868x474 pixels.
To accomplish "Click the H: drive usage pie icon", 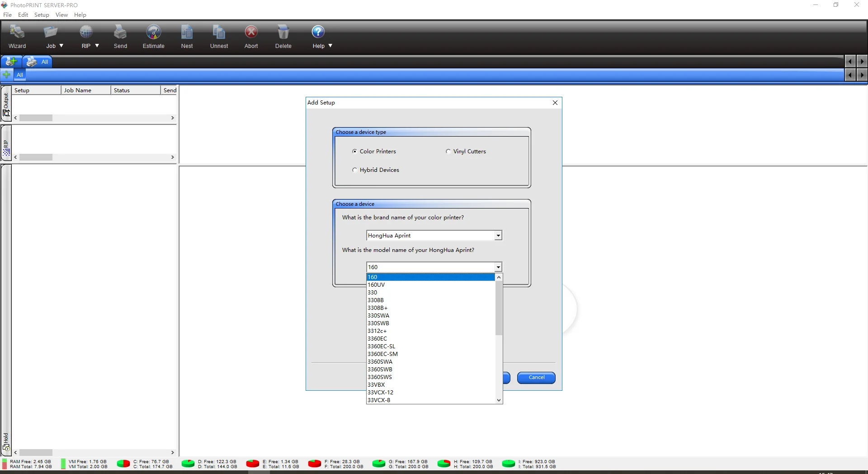I will click(x=444, y=464).
